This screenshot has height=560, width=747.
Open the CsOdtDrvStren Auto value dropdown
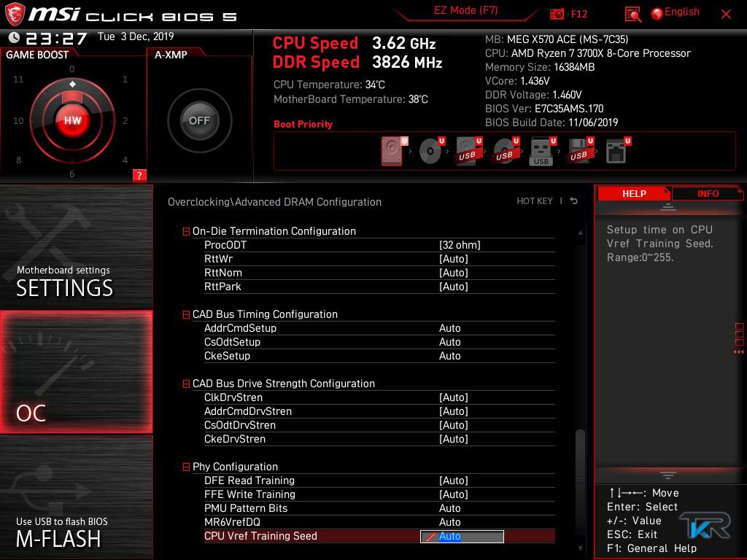coord(454,425)
